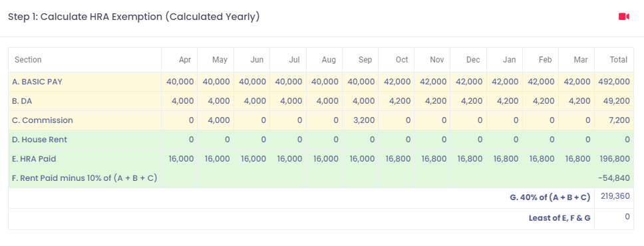Click the Step 1 Calculate HRA Exemption heading
Screen dimensions: 644x246
pos(134,17)
